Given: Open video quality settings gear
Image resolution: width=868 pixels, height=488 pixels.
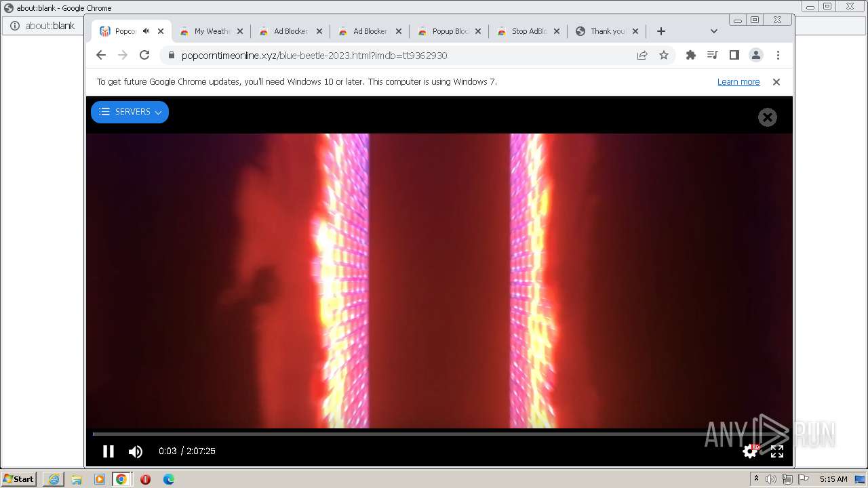Looking at the screenshot, I should point(750,451).
